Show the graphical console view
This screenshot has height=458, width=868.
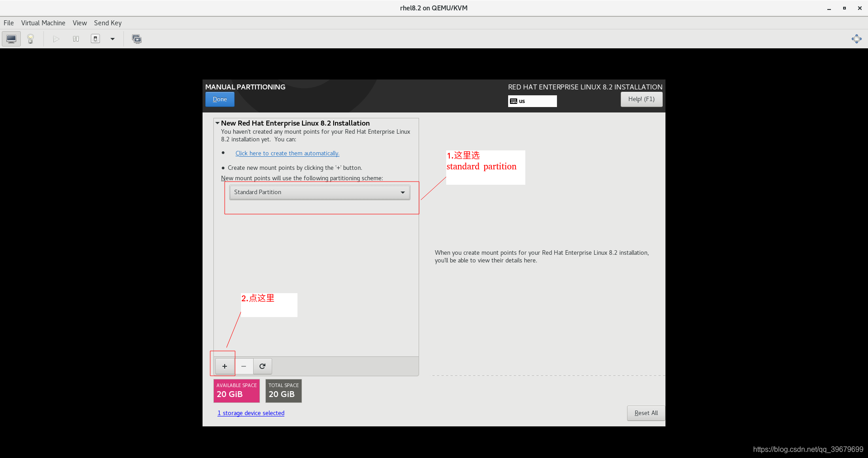click(x=11, y=39)
